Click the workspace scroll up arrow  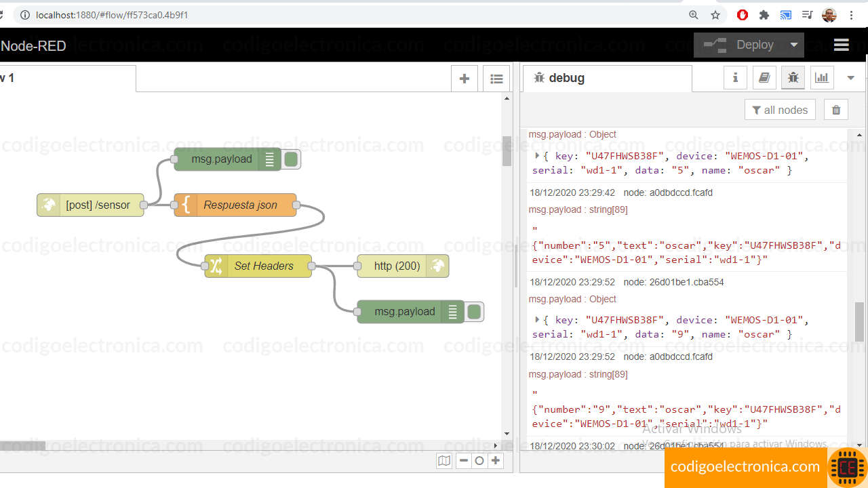(507, 98)
